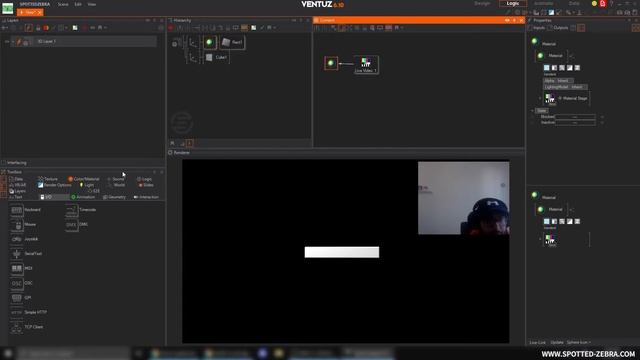Expand the Material Stage entry
The height and width of the screenshot is (360, 640).
(x=540, y=98)
